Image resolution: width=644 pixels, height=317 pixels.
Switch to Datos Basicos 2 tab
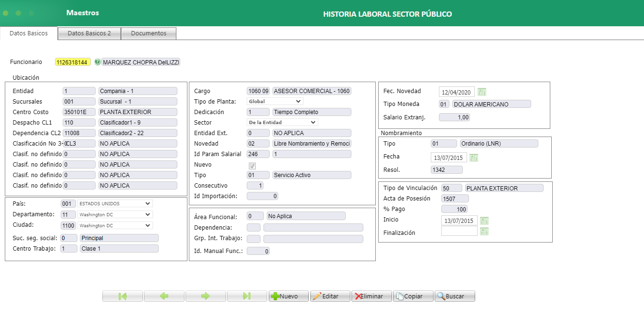tap(89, 33)
